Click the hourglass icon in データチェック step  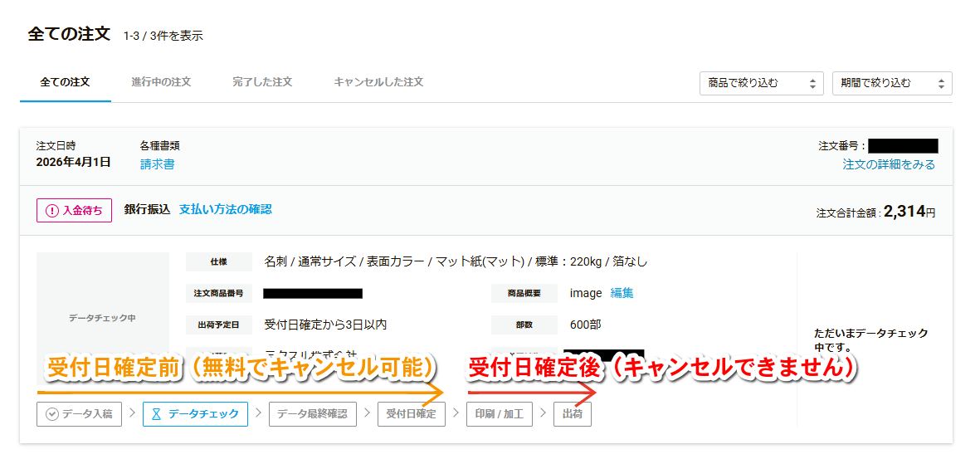coord(156,413)
